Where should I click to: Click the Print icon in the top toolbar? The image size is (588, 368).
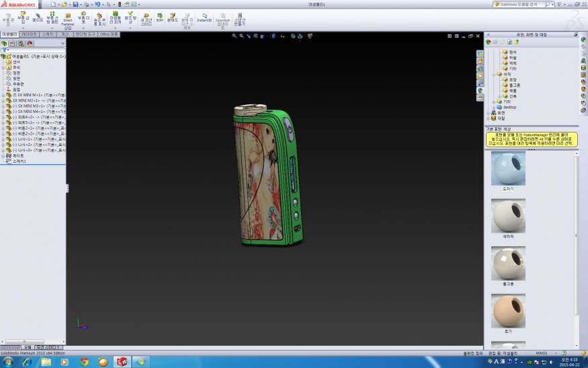click(x=86, y=4)
